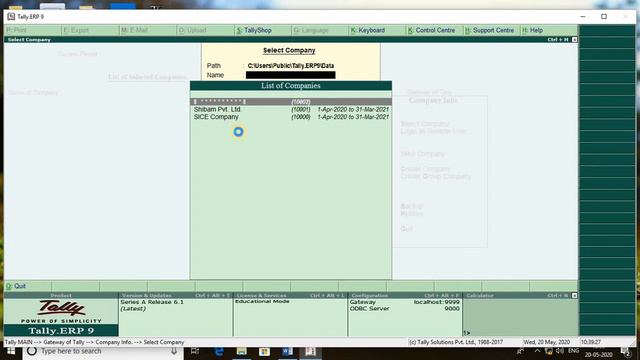Screen dimensions: 640x360
Task: Close the Calculator panel with X box
Action: pos(574,295)
